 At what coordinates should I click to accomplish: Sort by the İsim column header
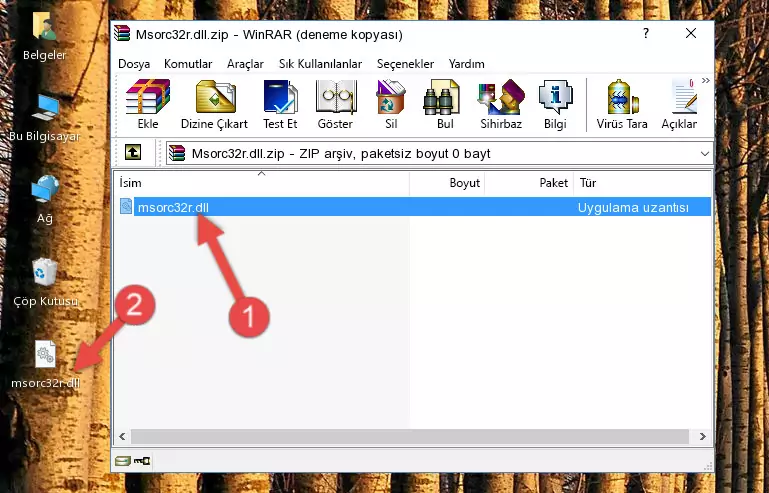click(262, 183)
